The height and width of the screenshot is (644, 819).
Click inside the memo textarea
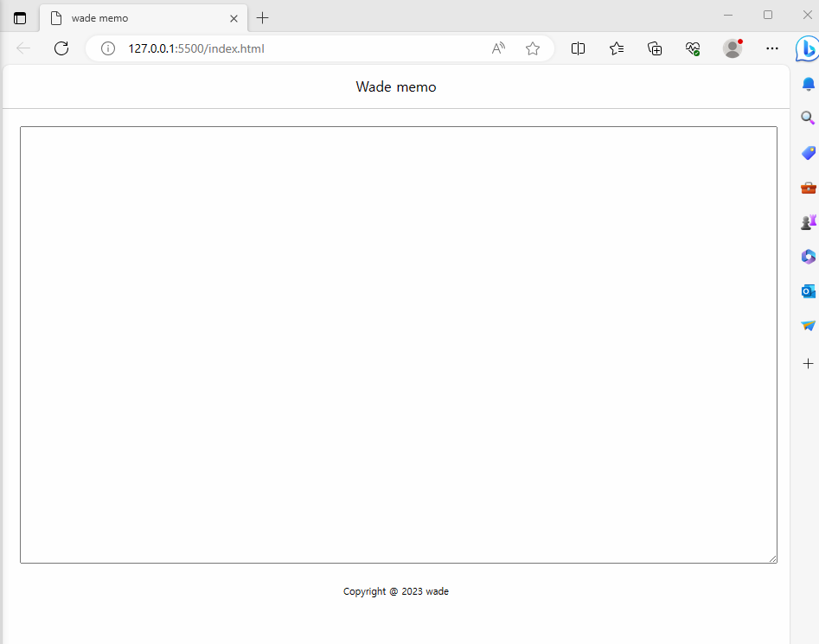399,345
